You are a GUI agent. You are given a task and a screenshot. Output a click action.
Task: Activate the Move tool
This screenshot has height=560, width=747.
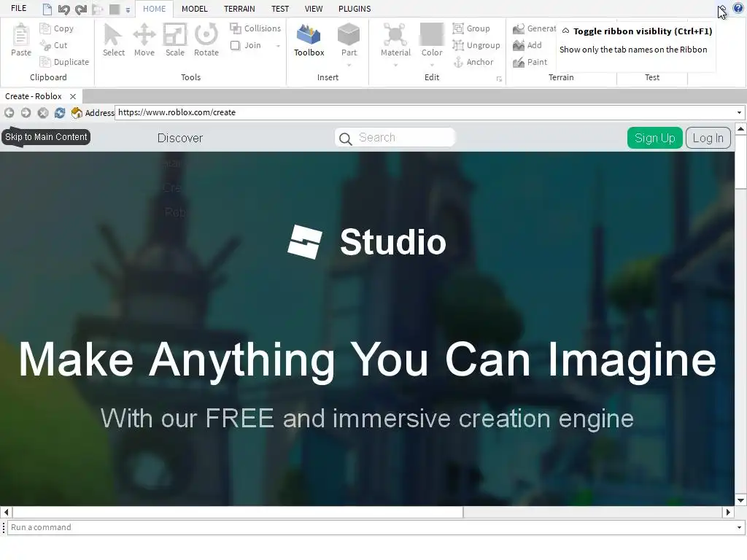pyautogui.click(x=144, y=40)
